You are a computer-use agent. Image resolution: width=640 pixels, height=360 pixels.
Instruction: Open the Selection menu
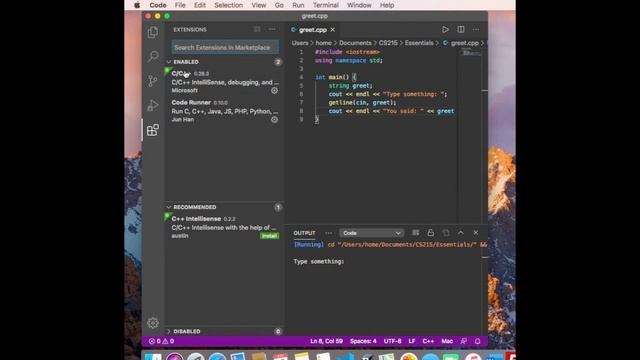coord(229,5)
